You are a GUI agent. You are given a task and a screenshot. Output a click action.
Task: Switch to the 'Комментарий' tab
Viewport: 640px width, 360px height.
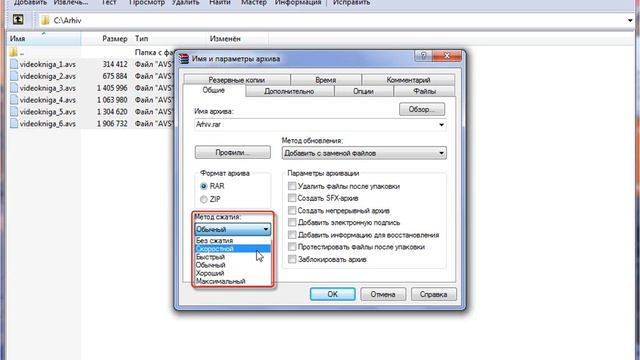point(408,80)
